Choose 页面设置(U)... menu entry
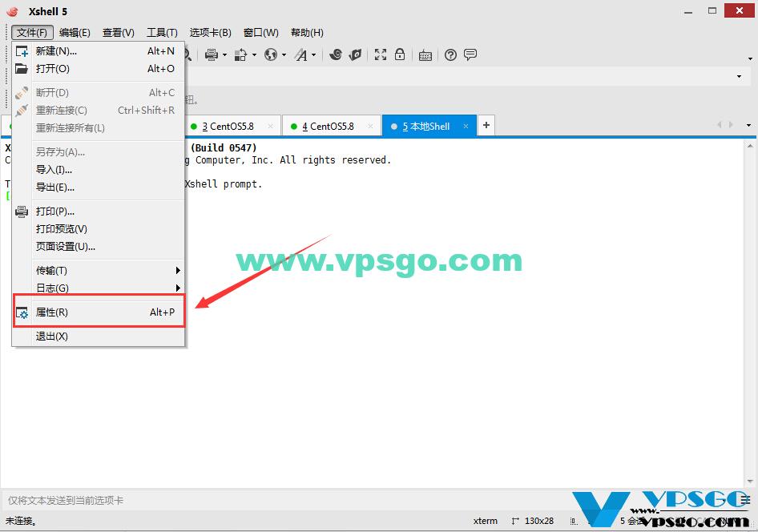 pyautogui.click(x=99, y=247)
